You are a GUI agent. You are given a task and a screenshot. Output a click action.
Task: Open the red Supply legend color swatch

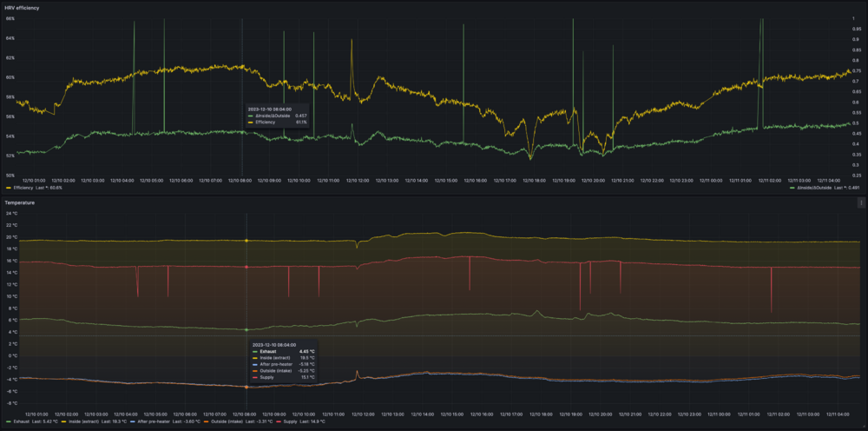pyautogui.click(x=278, y=421)
